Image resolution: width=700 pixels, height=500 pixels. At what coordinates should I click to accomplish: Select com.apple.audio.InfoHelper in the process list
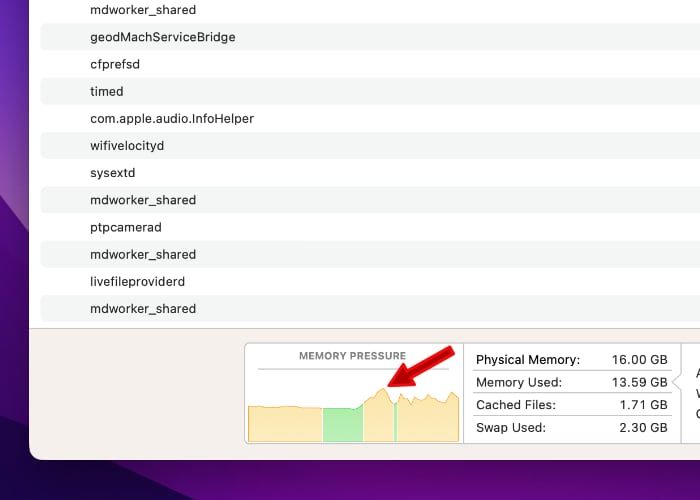(x=172, y=118)
